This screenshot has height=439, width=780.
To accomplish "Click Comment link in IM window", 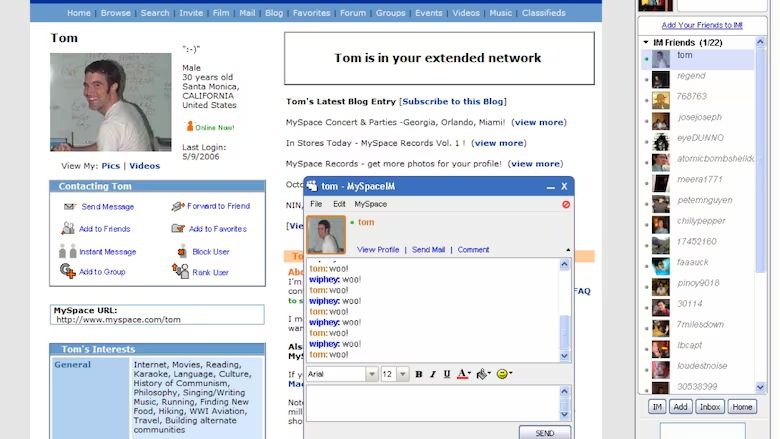I will pos(473,250).
